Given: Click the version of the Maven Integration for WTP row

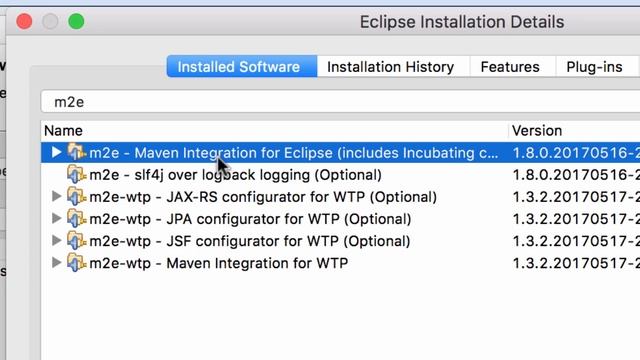Looking at the screenshot, I should click(x=576, y=263).
